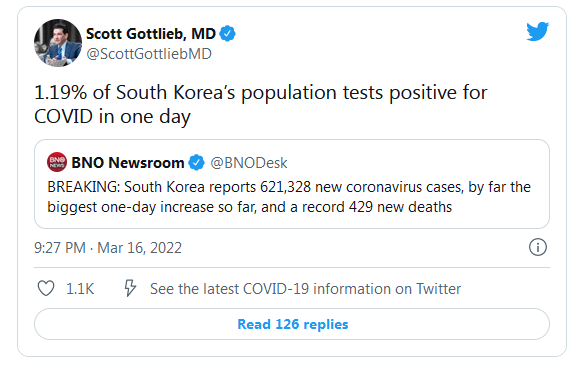Click BNO Newsroom's verified checkmark badge
The width and height of the screenshot is (576, 369).
[x=197, y=162]
